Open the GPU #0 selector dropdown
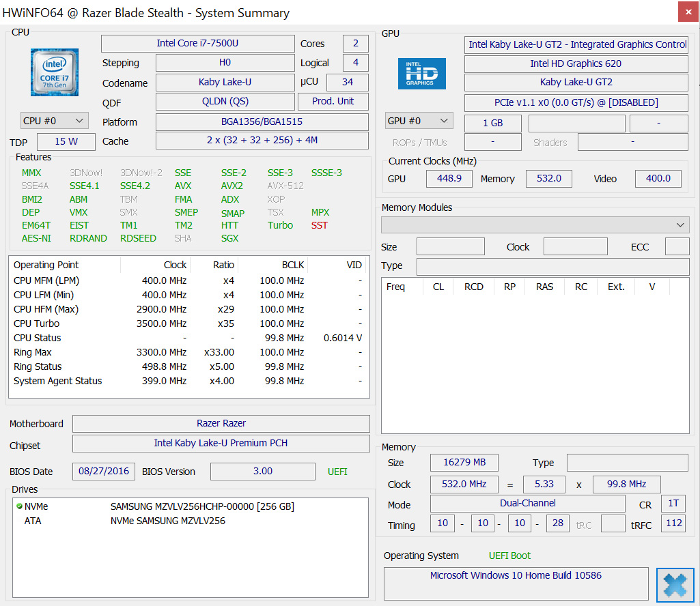Viewport: 700px width, 606px height. click(419, 121)
